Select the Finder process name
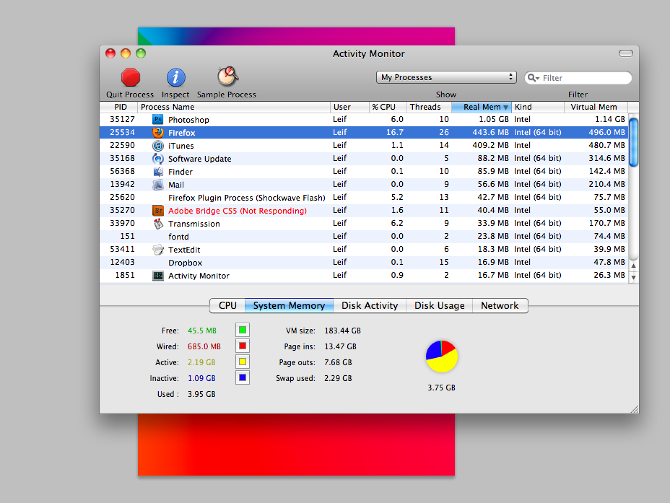Screen dimensions: 670x503 (180, 172)
